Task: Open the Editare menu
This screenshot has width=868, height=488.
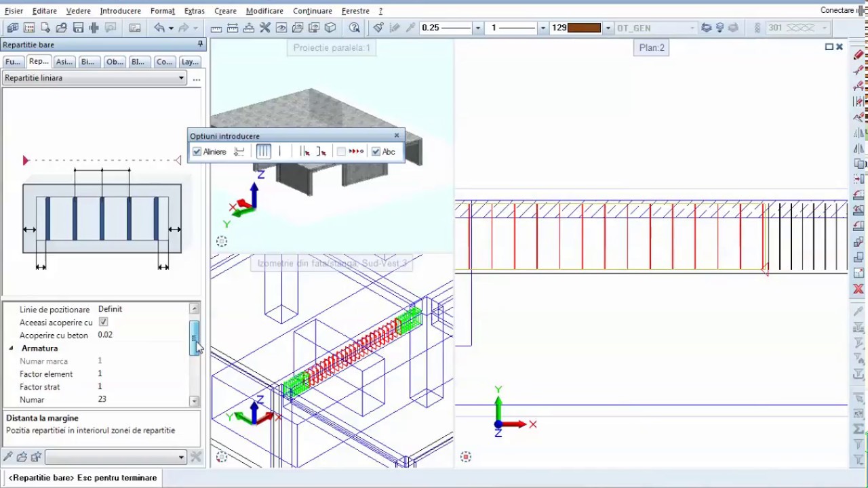Action: (x=45, y=11)
